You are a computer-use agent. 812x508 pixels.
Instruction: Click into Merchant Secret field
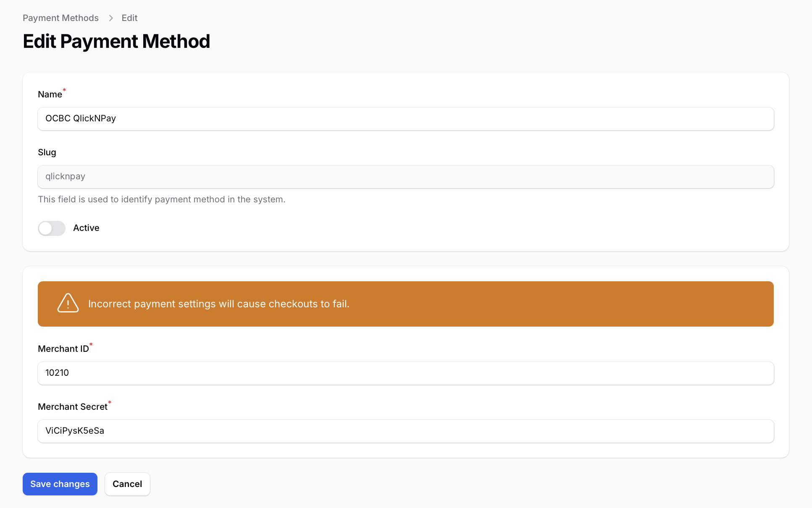pyautogui.click(x=405, y=431)
